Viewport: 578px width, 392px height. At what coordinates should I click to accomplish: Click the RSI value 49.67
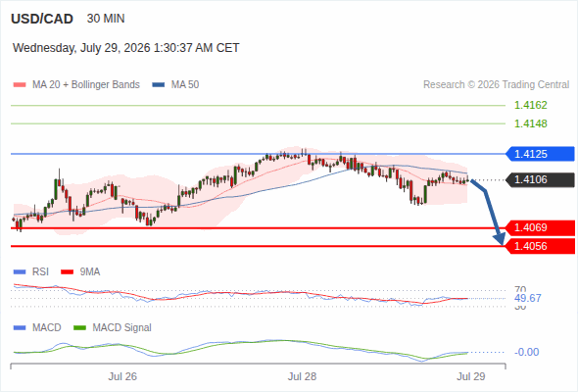[x=527, y=298]
